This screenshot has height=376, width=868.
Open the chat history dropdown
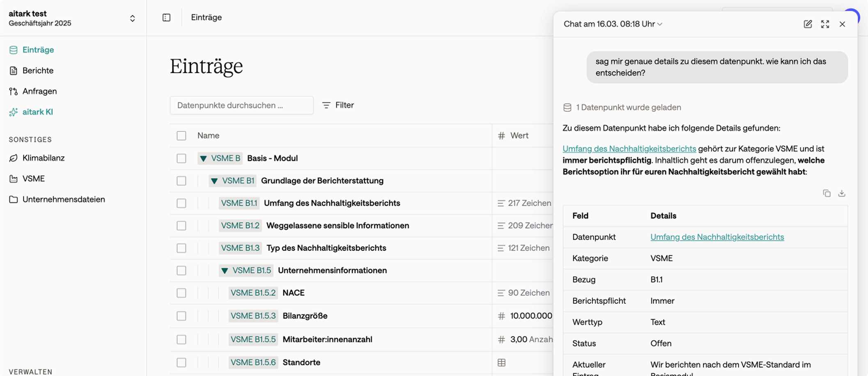(x=613, y=24)
